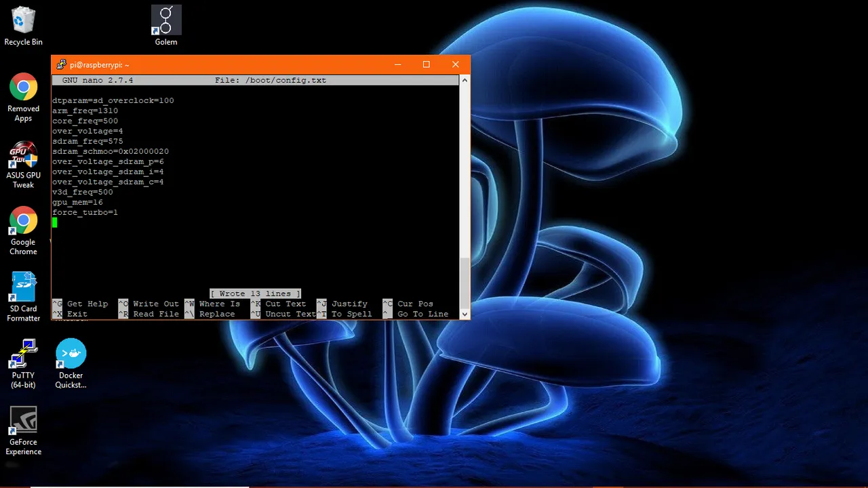Screen dimensions: 868x488
Task: Click the v3d_freq=500 line
Action: [83, 192]
